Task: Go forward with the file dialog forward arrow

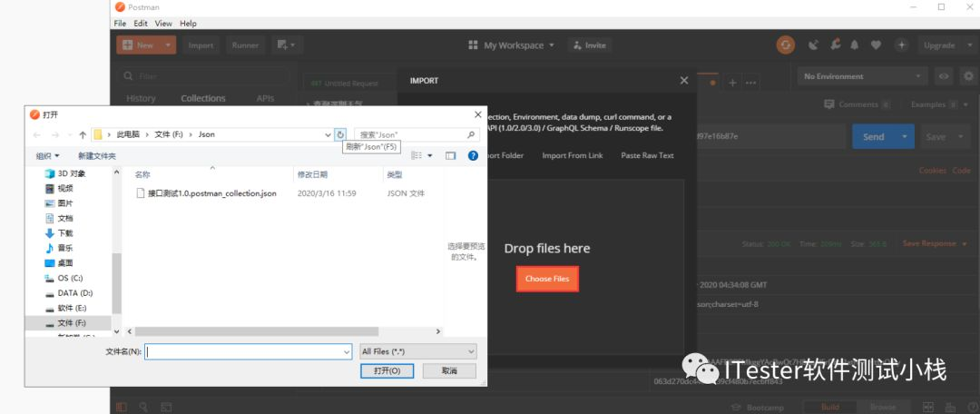Action: click(54, 134)
